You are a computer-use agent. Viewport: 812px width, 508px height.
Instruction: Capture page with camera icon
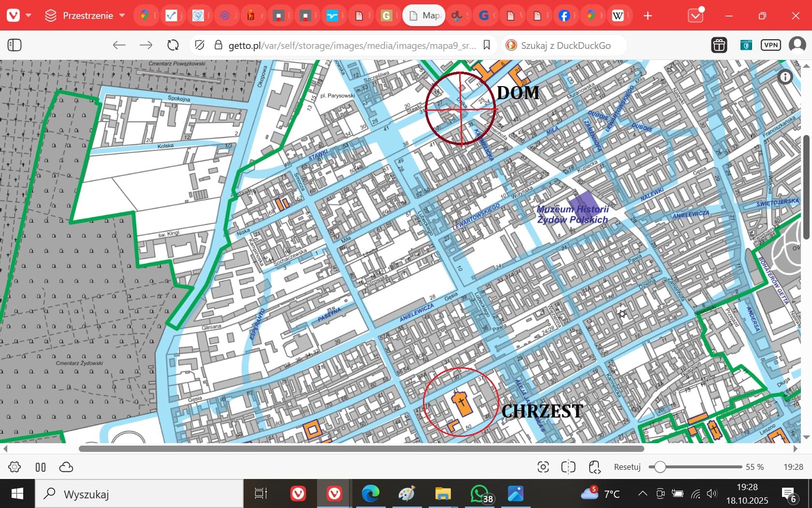(543, 467)
